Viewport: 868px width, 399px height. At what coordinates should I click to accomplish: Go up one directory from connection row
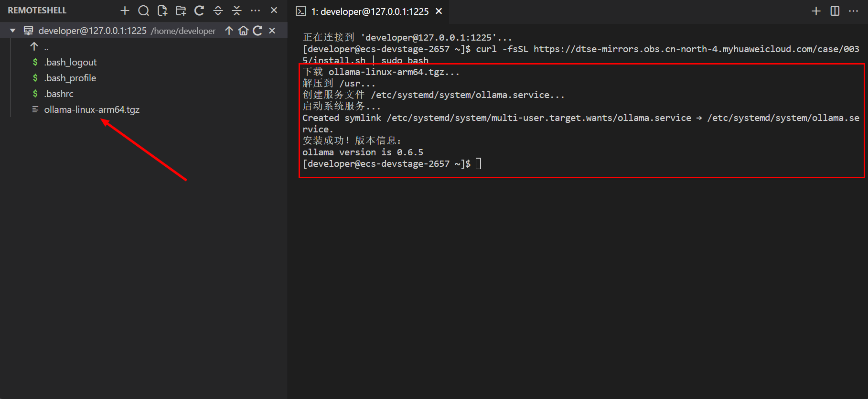(229, 31)
